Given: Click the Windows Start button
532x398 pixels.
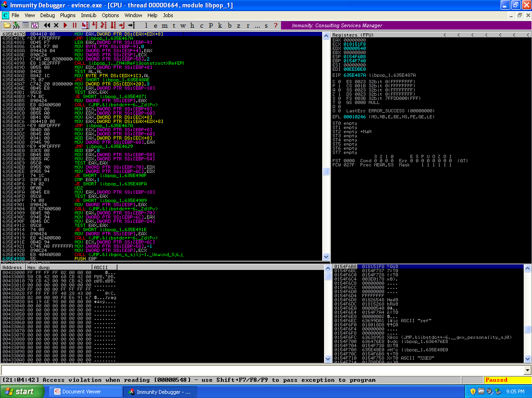Looking at the screenshot, I should tap(22, 392).
